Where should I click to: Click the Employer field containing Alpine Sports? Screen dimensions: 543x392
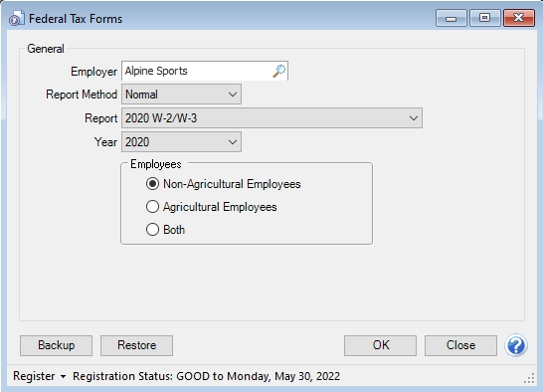pos(205,71)
